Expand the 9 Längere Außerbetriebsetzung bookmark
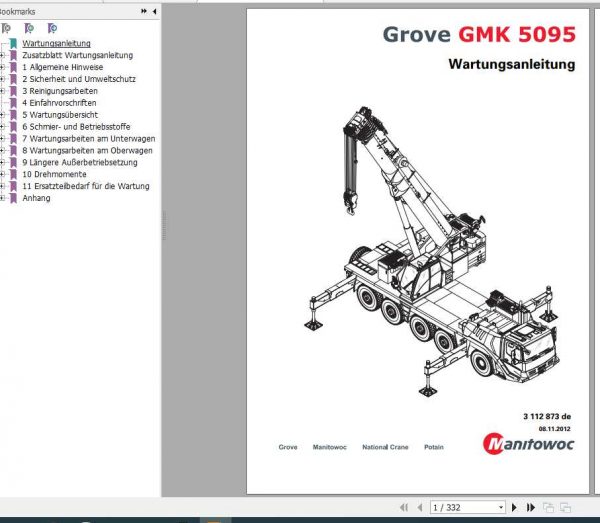The height and width of the screenshot is (523, 600). coord(2,162)
